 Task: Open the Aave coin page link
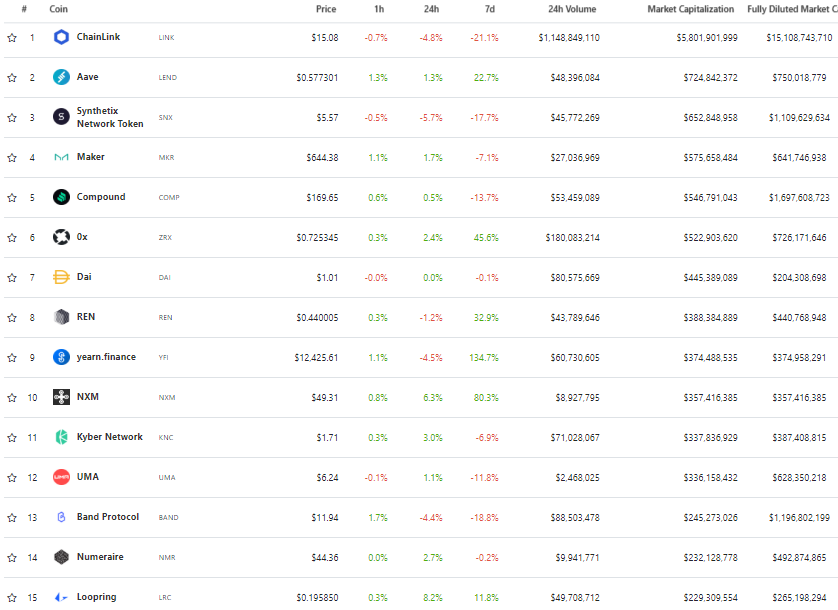click(88, 77)
